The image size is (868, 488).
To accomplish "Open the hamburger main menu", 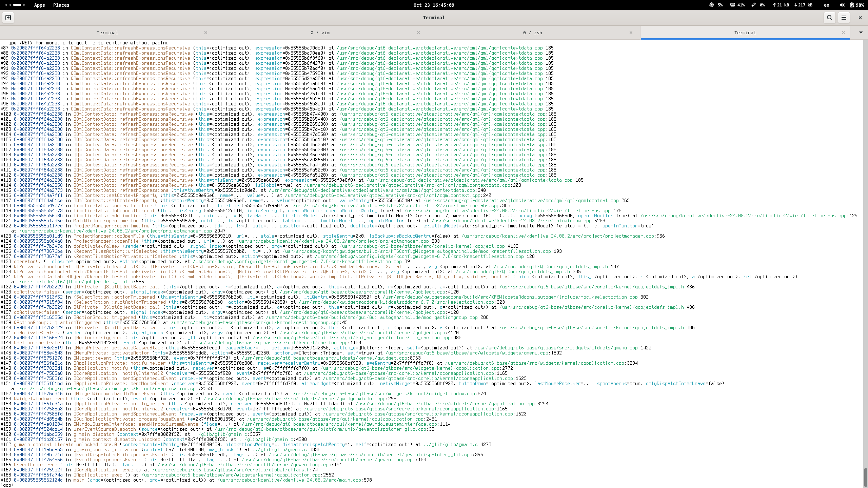I will [844, 18].
